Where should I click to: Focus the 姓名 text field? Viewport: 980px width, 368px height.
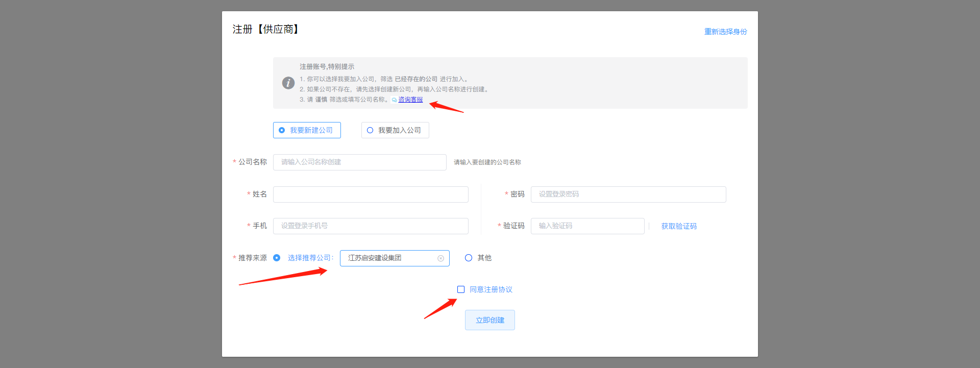coord(371,194)
